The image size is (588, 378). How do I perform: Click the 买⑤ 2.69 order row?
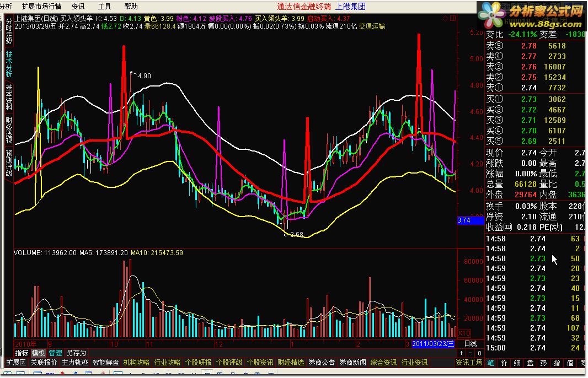(x=534, y=141)
